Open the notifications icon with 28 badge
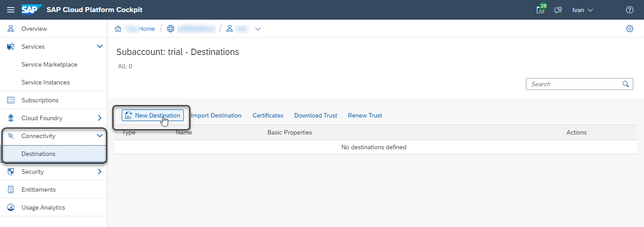The image size is (644, 227). point(541,9)
